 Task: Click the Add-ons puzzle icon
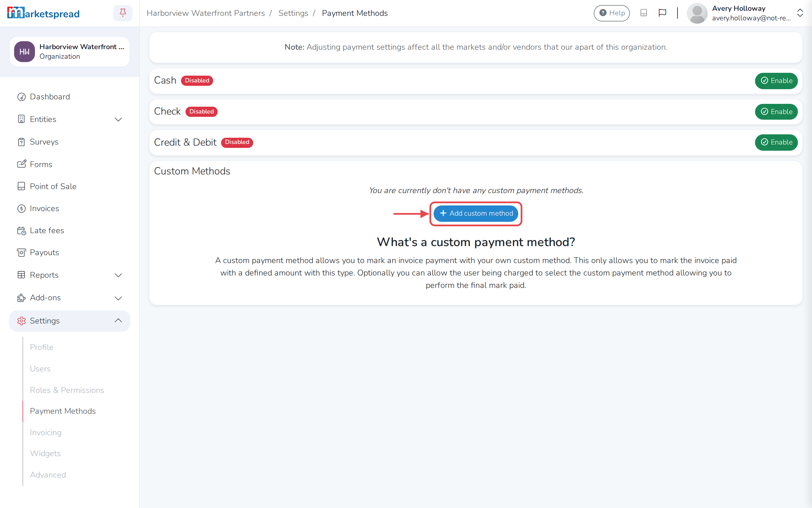point(21,298)
